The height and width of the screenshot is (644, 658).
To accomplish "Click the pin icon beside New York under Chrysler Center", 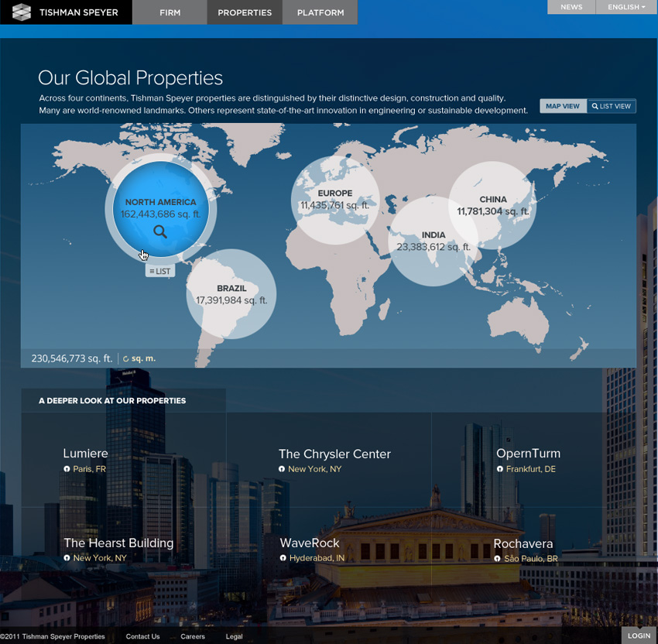I will coord(282,469).
